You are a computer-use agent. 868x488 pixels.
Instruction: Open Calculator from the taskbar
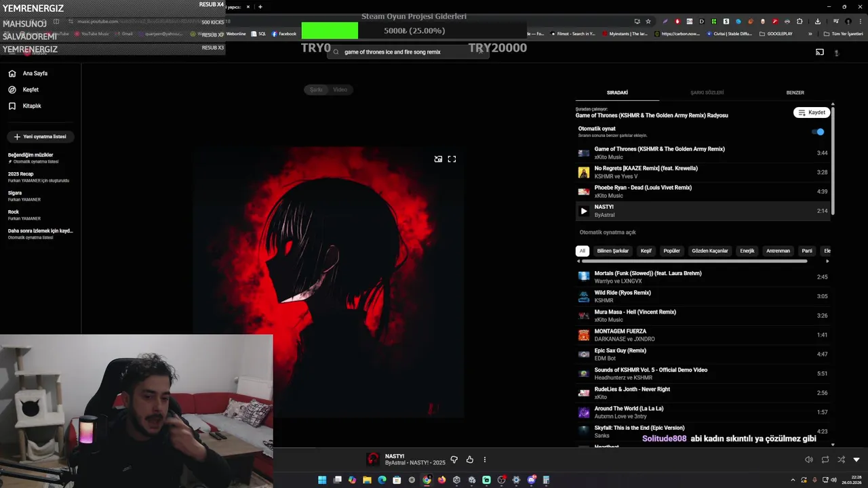(x=546, y=480)
